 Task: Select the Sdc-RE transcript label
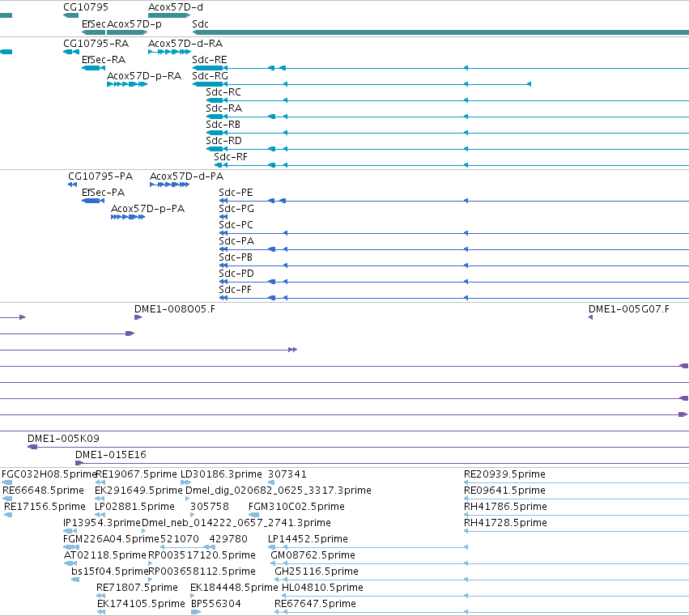tap(210, 60)
